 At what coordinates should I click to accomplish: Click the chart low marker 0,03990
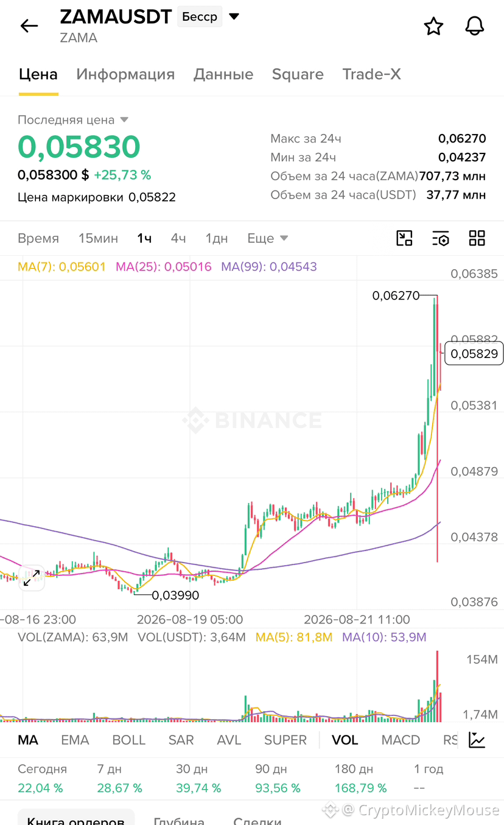point(175,595)
